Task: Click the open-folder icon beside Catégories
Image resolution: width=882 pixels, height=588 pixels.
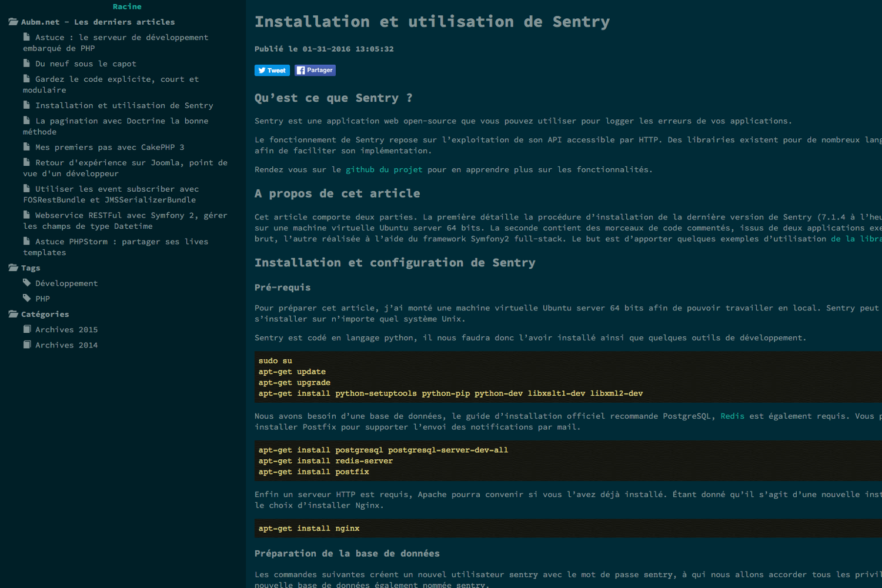Action: pyautogui.click(x=13, y=314)
